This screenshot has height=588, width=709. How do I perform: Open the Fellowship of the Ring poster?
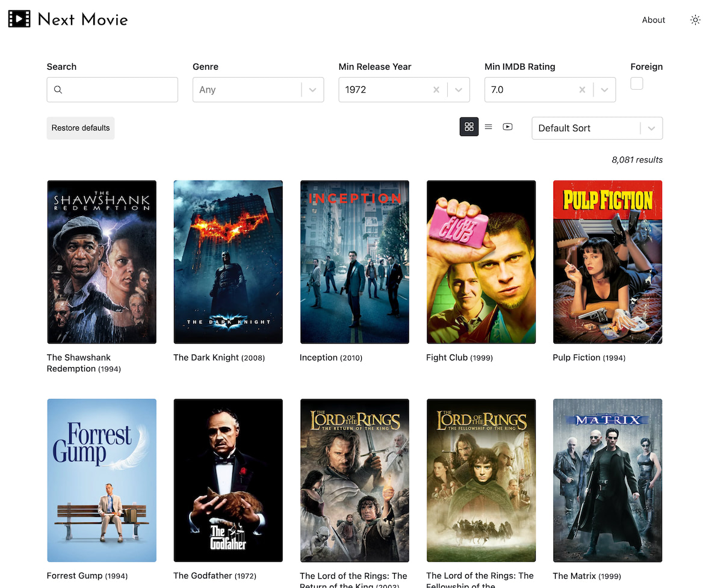[x=481, y=480]
